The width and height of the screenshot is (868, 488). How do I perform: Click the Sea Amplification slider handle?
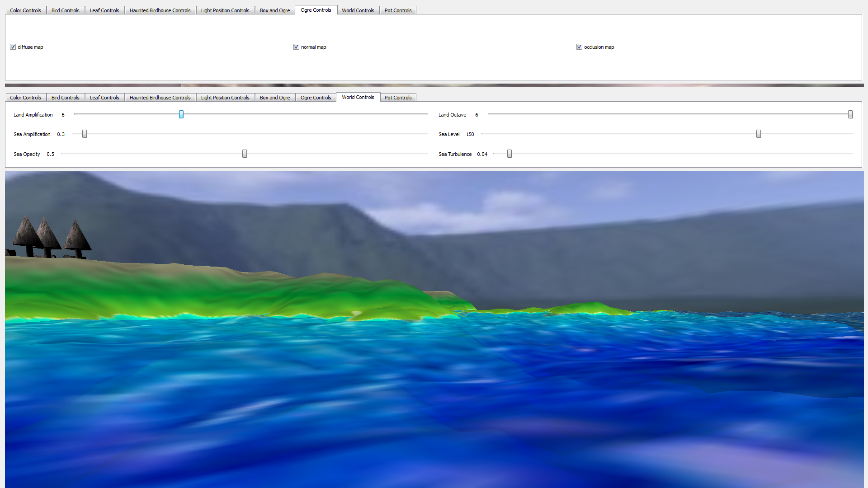point(85,134)
